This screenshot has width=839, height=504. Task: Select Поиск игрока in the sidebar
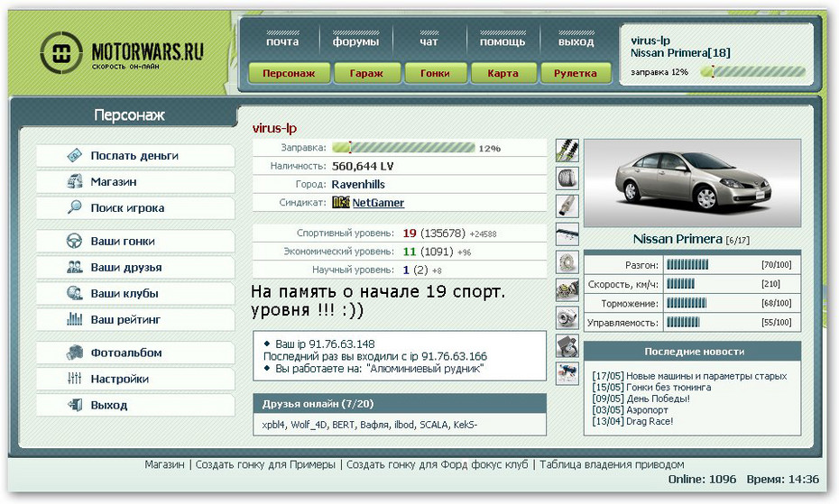pyautogui.click(x=135, y=208)
